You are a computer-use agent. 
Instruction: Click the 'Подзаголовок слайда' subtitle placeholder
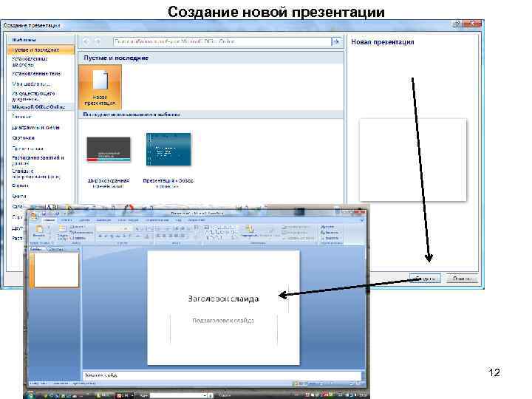(223, 321)
